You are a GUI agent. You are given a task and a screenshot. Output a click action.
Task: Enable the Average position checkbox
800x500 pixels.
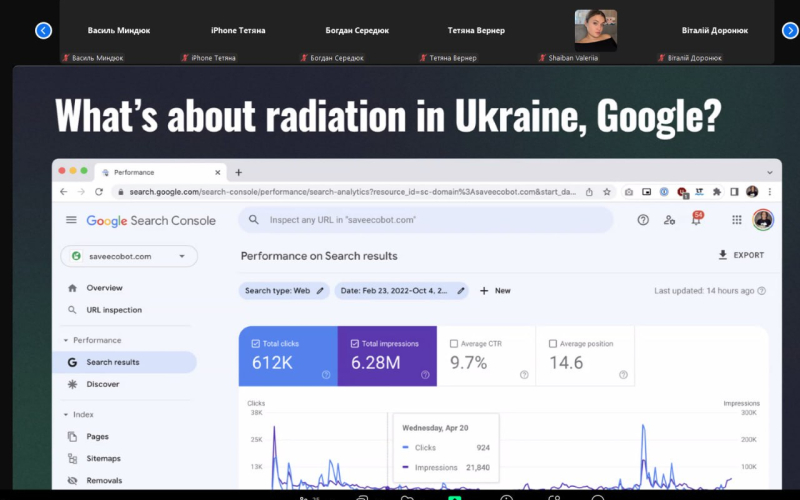(553, 344)
